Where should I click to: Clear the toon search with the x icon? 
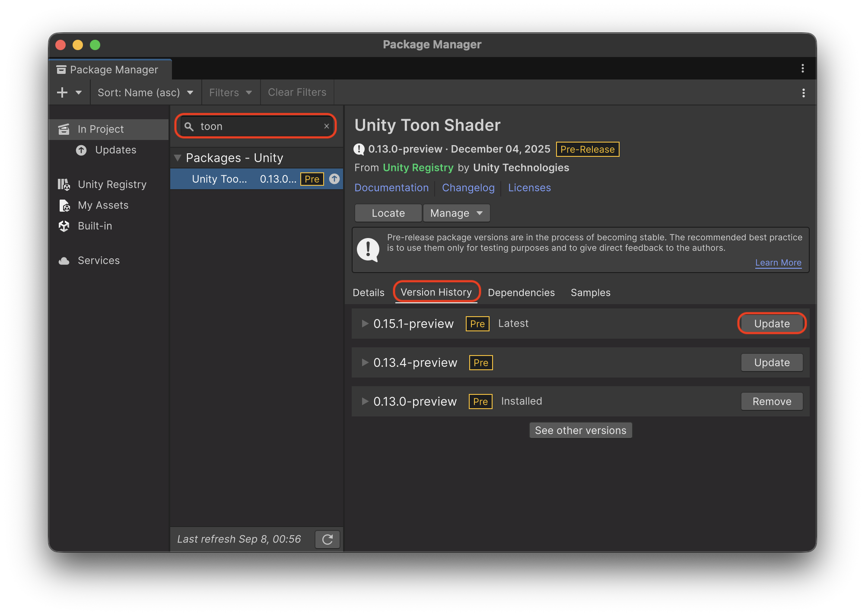(x=327, y=126)
